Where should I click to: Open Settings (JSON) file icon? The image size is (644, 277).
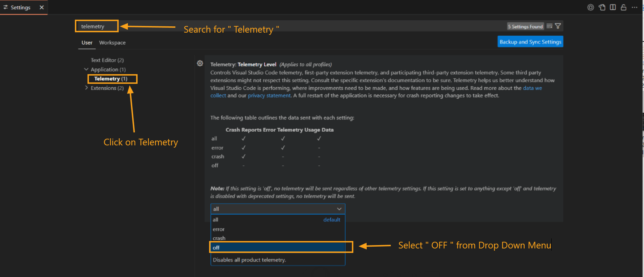602,7
